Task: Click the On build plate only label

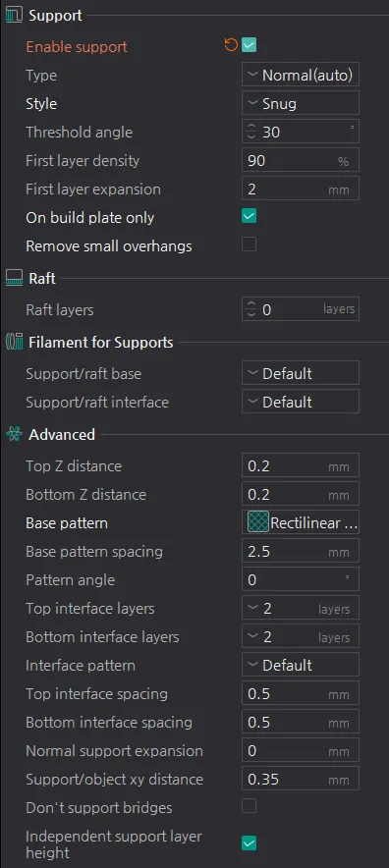Action: click(89, 218)
